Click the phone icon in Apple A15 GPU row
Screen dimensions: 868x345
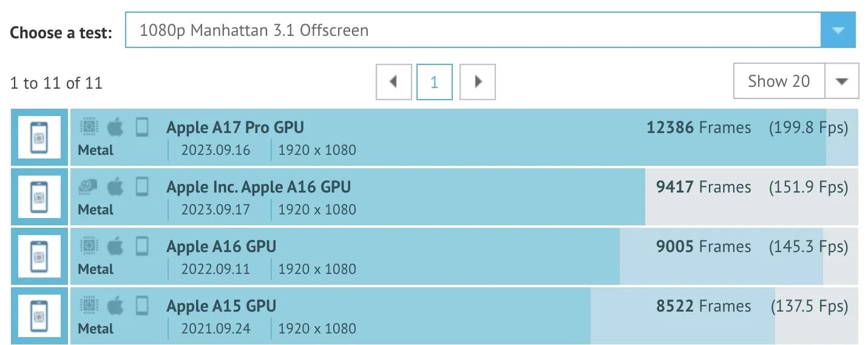(142, 306)
